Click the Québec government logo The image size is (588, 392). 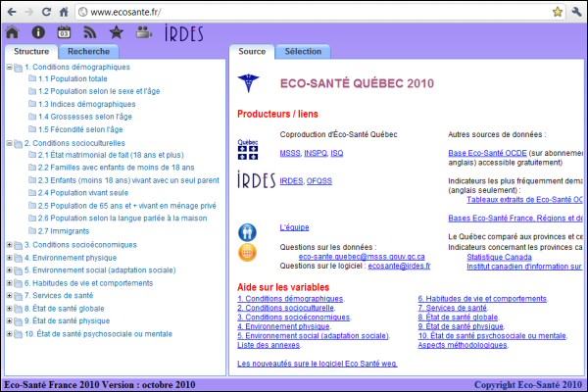click(x=248, y=150)
